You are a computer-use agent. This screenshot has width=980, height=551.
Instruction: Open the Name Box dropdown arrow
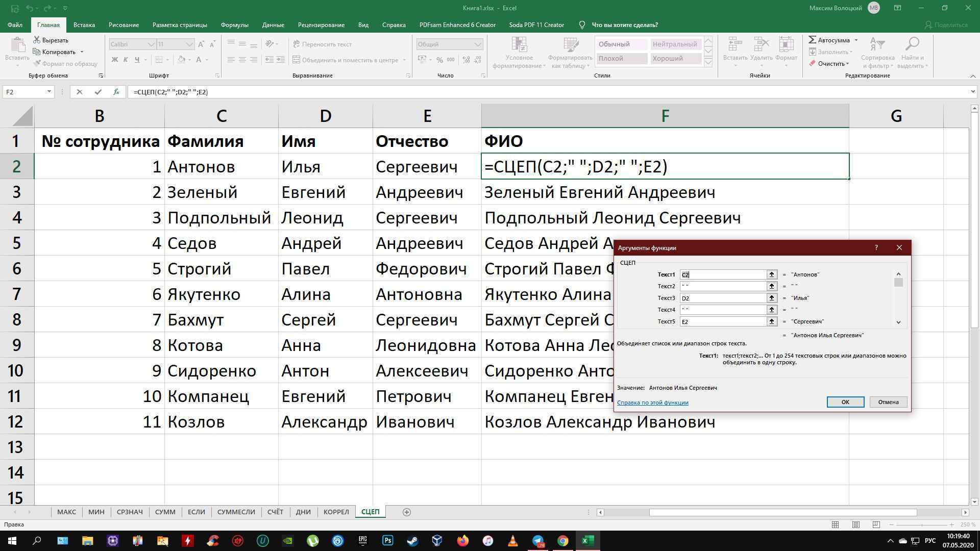[50, 92]
